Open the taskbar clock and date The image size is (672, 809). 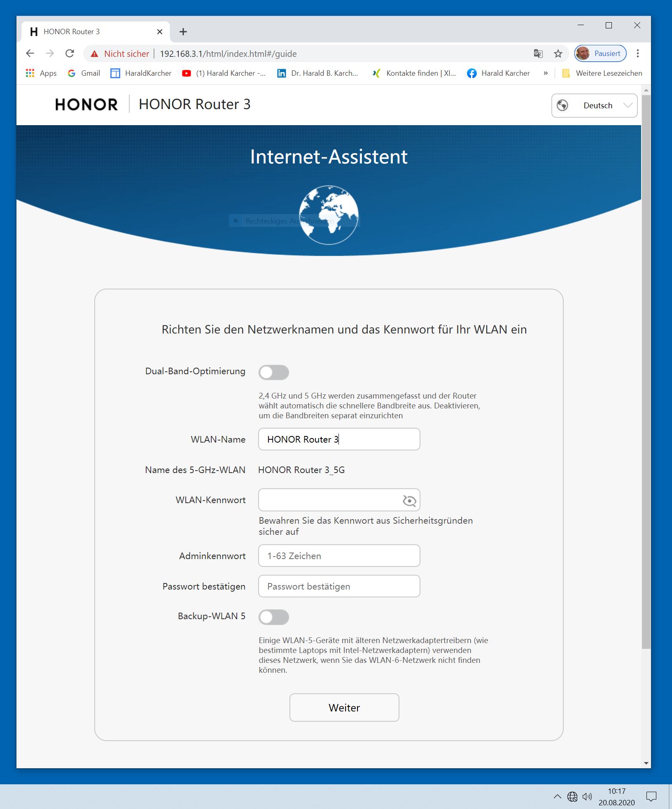pos(616,797)
